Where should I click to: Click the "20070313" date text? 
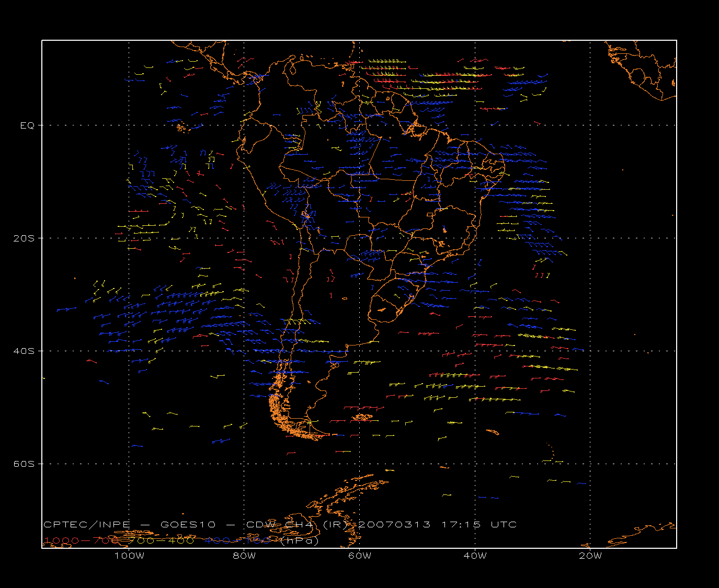[394, 525]
